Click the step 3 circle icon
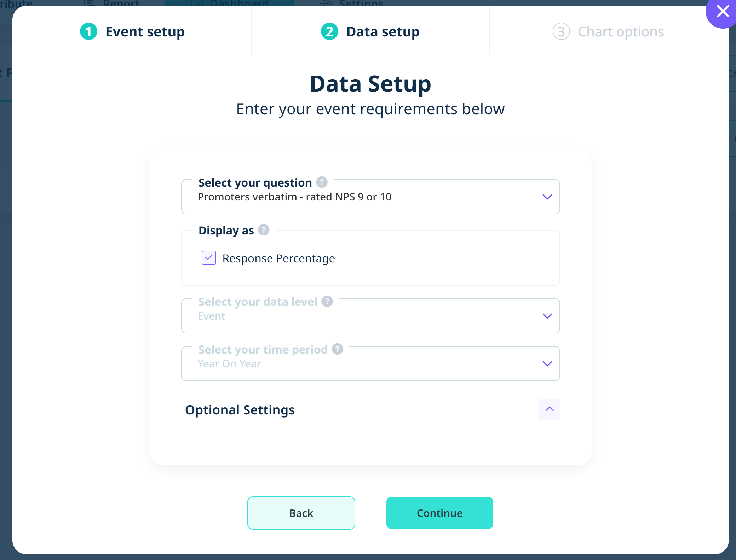 point(561,32)
